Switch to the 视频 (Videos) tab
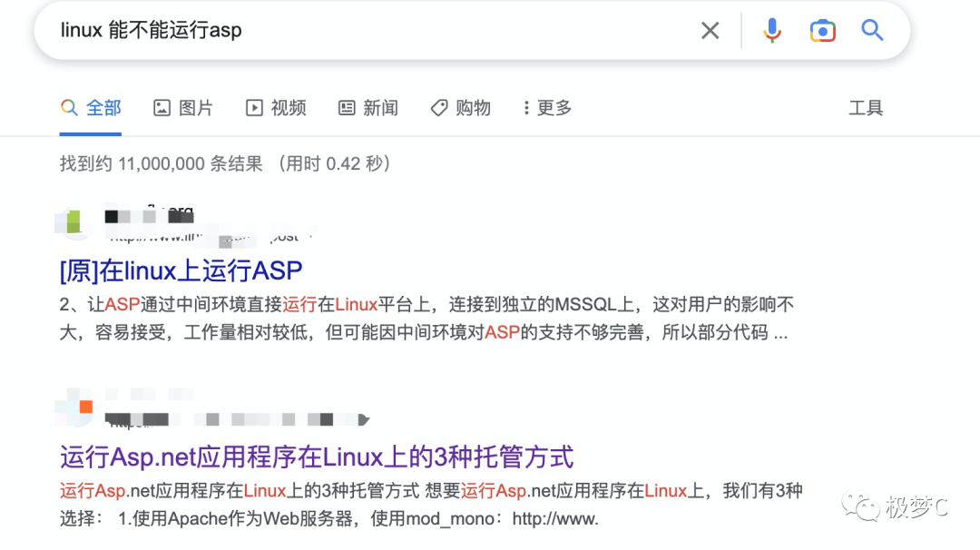Image resolution: width=980 pixels, height=550 pixels. point(276,108)
